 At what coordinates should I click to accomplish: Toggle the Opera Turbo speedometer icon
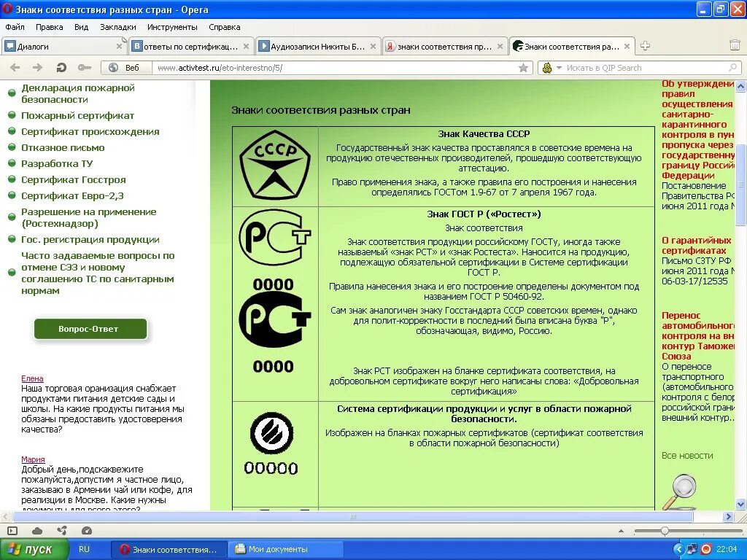(87, 531)
